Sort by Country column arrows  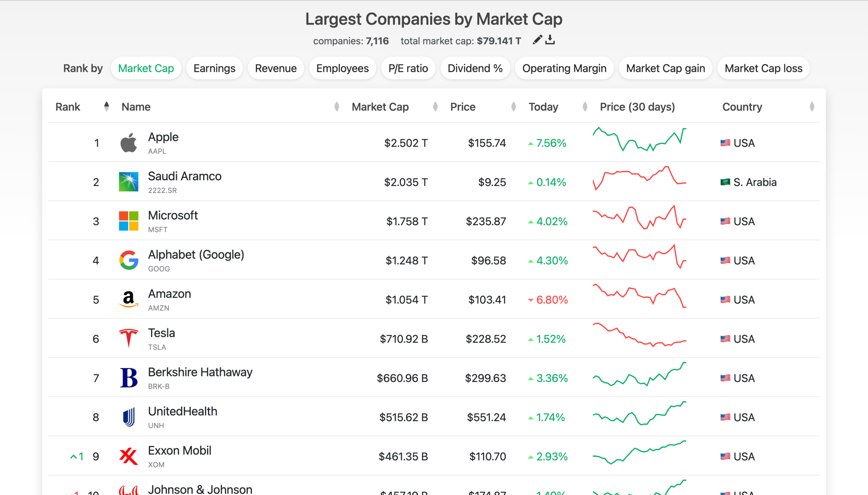(812, 107)
